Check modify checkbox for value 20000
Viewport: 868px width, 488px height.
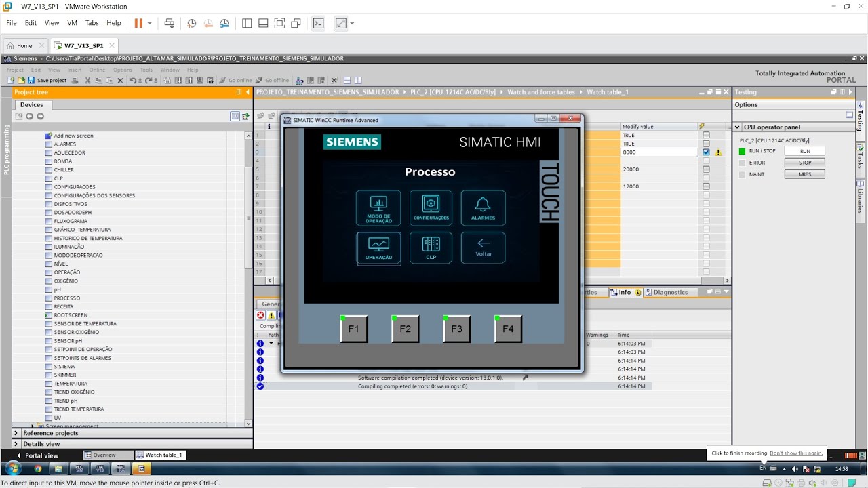pyautogui.click(x=706, y=169)
